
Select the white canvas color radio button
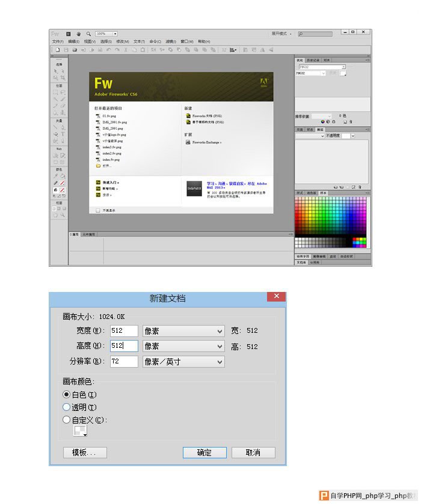pyautogui.click(x=66, y=394)
